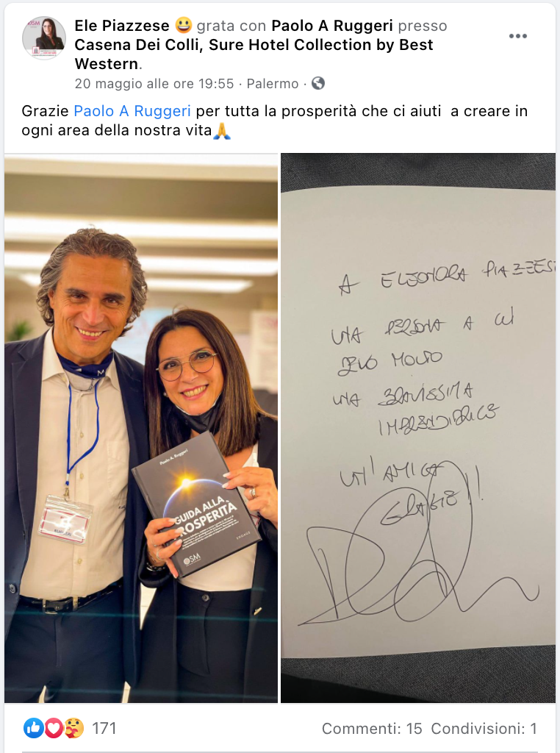Viewport: 560px width, 753px height.
Task: Click blue Paolo A Ruggeri mention in post text
Action: click(x=132, y=111)
